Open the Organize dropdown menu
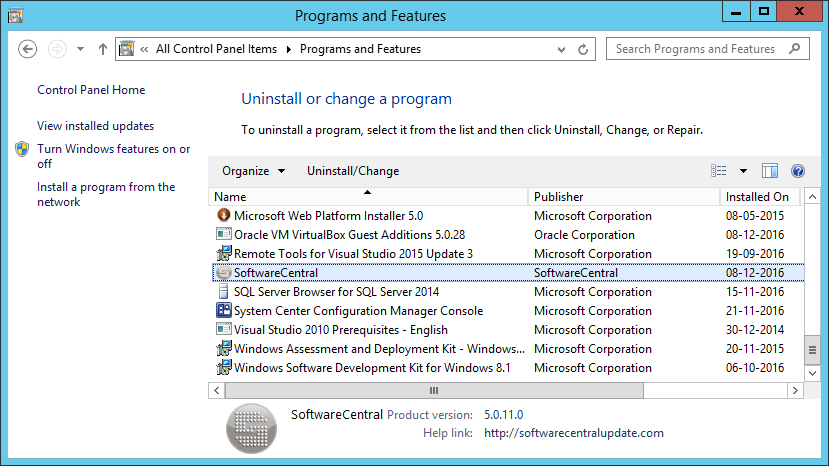This screenshot has height=466, width=829. pyautogui.click(x=254, y=171)
